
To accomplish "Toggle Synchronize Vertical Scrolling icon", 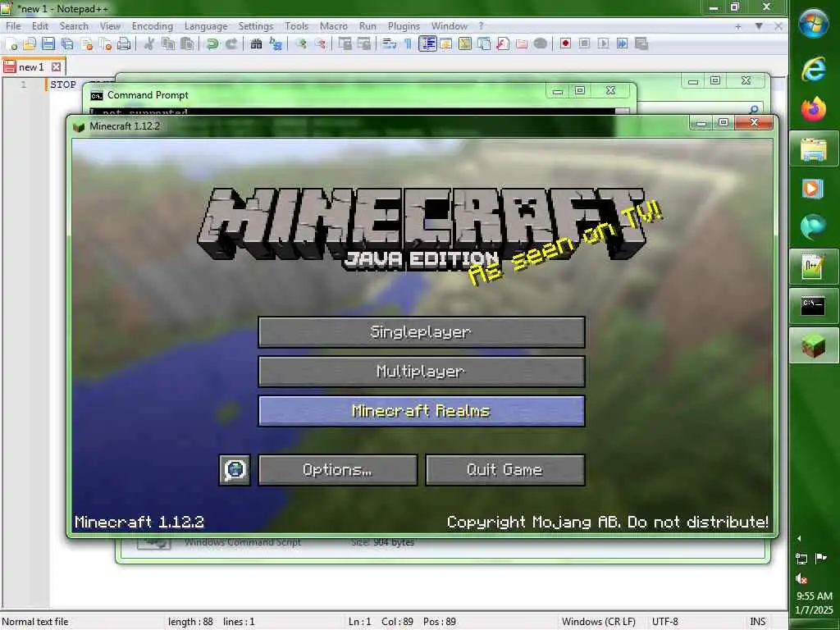I will pos(345,44).
